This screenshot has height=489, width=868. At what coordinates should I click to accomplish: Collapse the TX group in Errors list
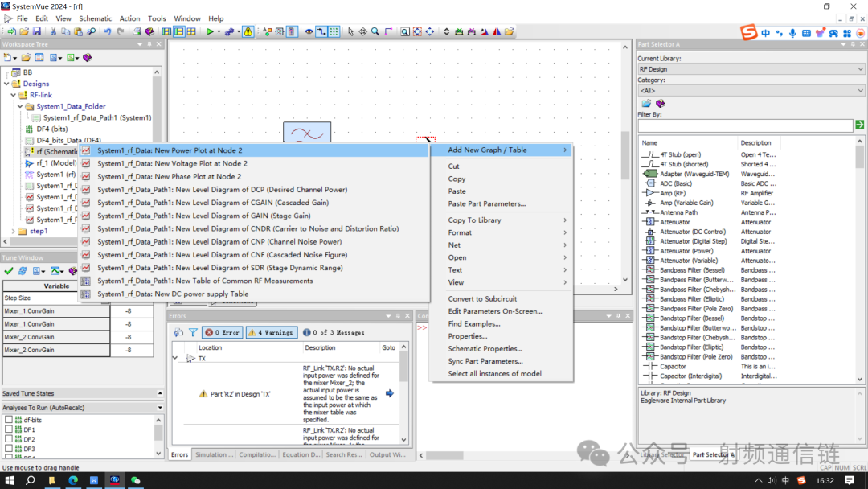click(175, 358)
